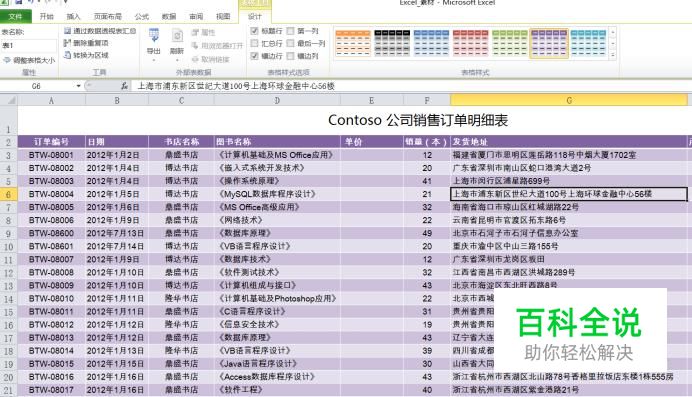Toggle the Banded Rows (镶边行) checkbox
692x397 pixels.
coord(254,56)
